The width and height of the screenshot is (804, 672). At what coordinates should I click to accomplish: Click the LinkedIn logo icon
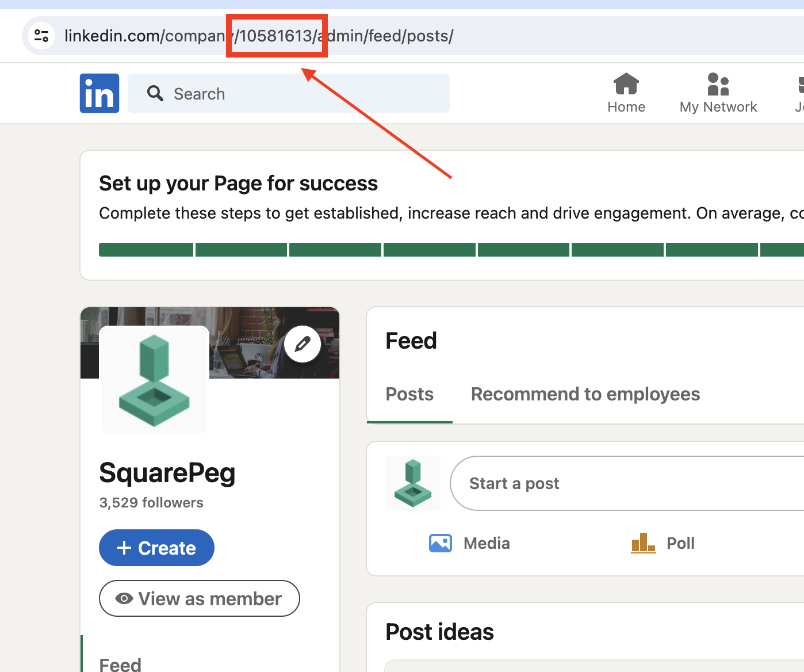tap(99, 93)
